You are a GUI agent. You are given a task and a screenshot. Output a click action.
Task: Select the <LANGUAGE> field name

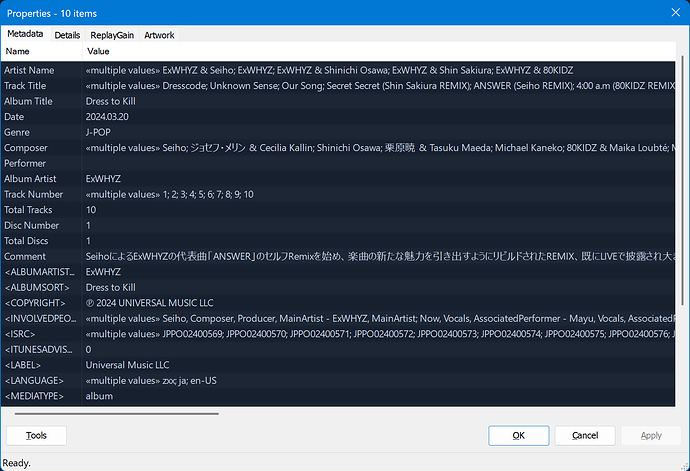point(34,380)
